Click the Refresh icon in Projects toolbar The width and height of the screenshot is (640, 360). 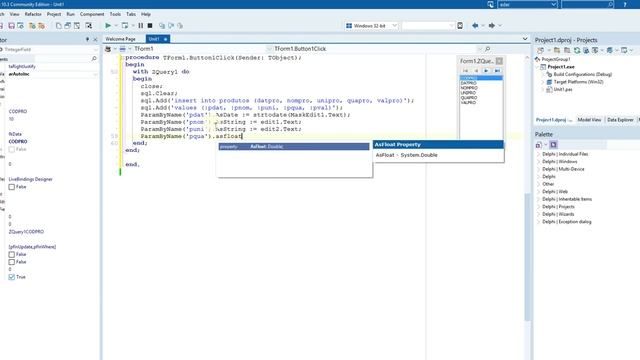click(577, 50)
